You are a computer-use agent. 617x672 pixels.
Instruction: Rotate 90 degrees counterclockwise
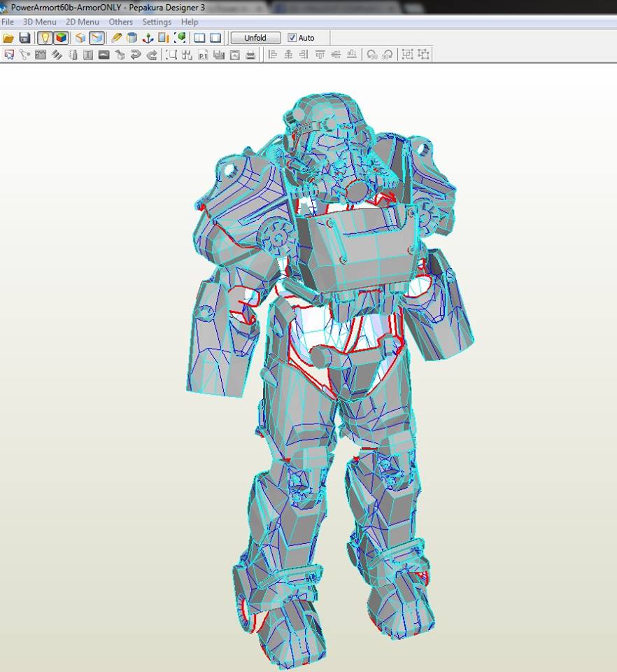371,55
